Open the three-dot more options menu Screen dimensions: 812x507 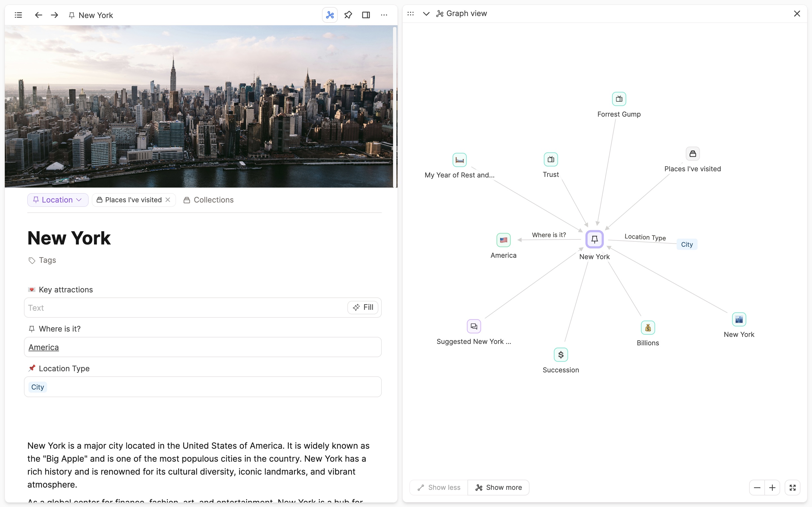(x=384, y=15)
